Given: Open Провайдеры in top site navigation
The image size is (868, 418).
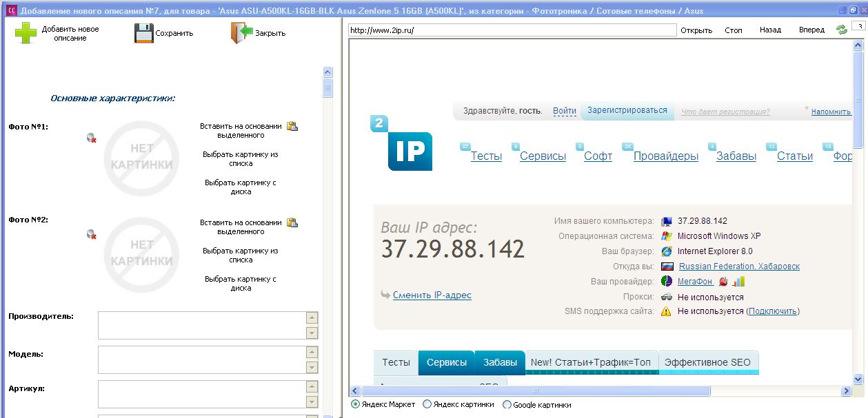Looking at the screenshot, I should (666, 156).
